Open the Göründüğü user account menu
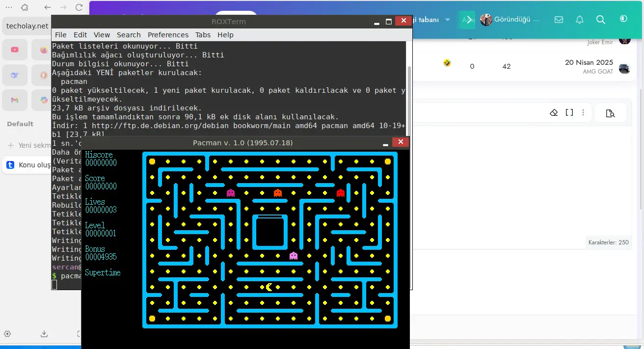This screenshot has height=349, width=644. [x=510, y=20]
